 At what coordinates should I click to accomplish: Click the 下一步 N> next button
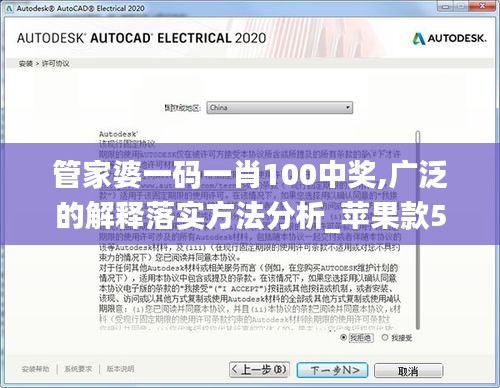click(x=332, y=370)
